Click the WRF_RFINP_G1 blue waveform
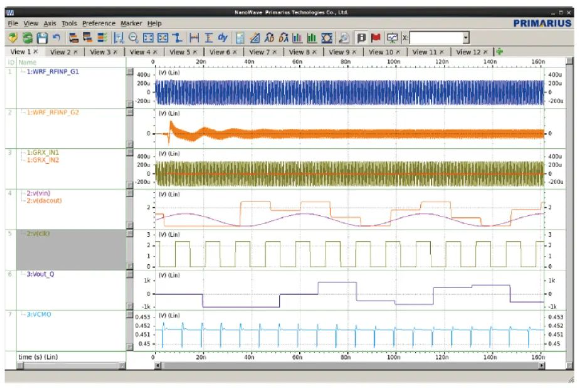The height and width of the screenshot is (388, 586). point(349,92)
